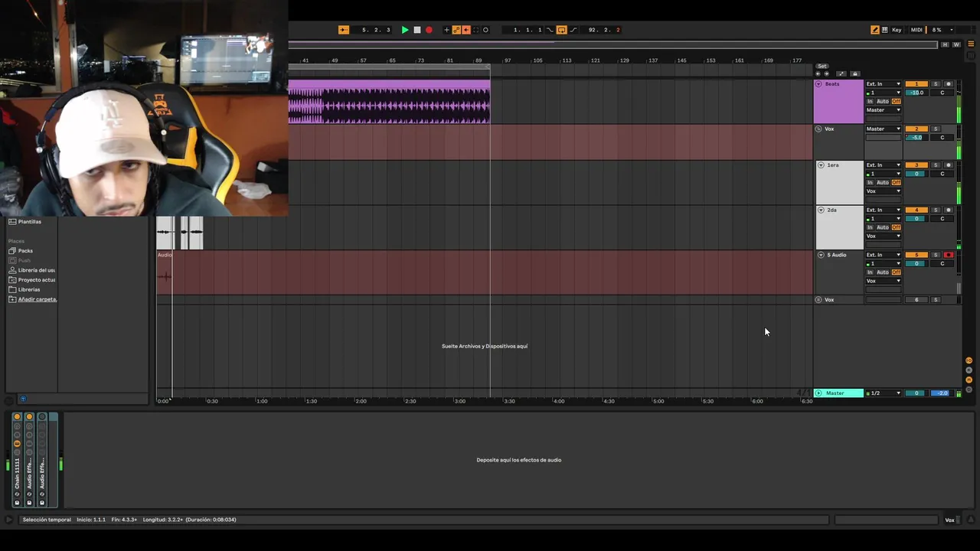Select the Chain 11111 device

click(18, 473)
